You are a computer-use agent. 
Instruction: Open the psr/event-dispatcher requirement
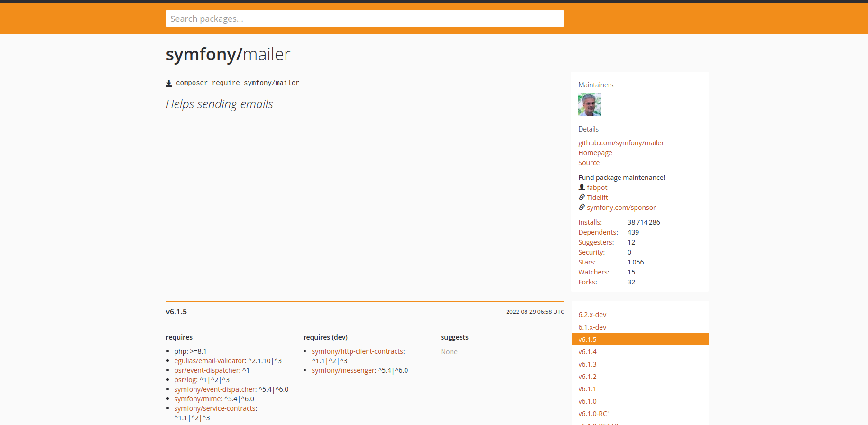(x=207, y=370)
